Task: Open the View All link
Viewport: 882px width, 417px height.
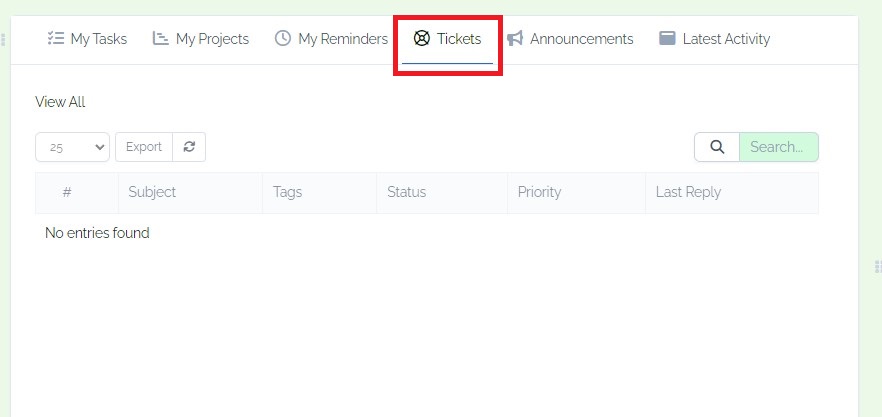Action: tap(60, 102)
